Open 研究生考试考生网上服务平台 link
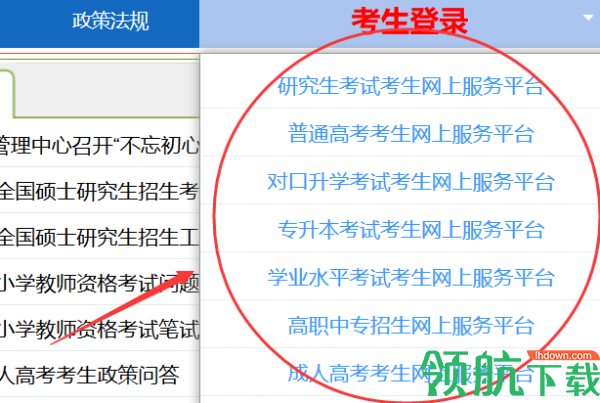Image resolution: width=600 pixels, height=403 pixels. (410, 86)
